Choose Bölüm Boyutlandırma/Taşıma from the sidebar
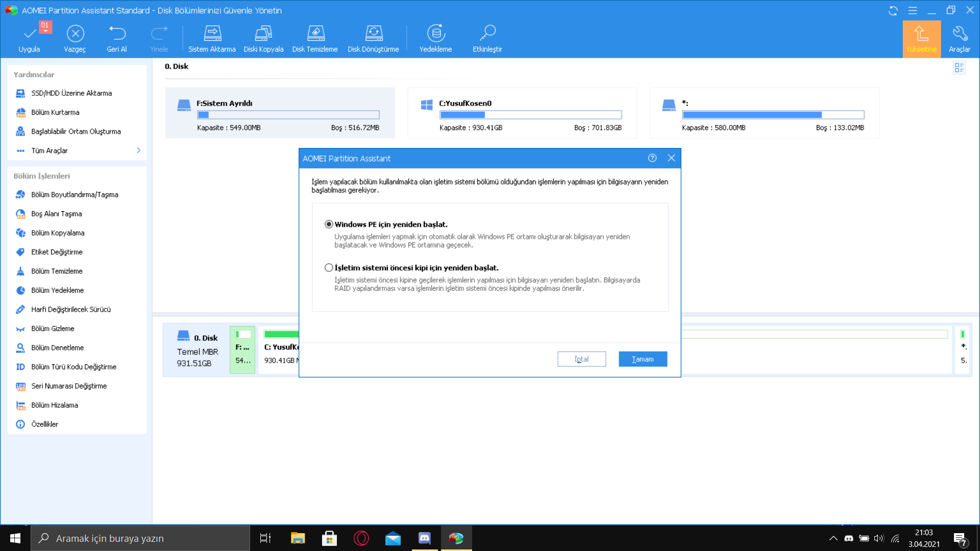 (75, 195)
